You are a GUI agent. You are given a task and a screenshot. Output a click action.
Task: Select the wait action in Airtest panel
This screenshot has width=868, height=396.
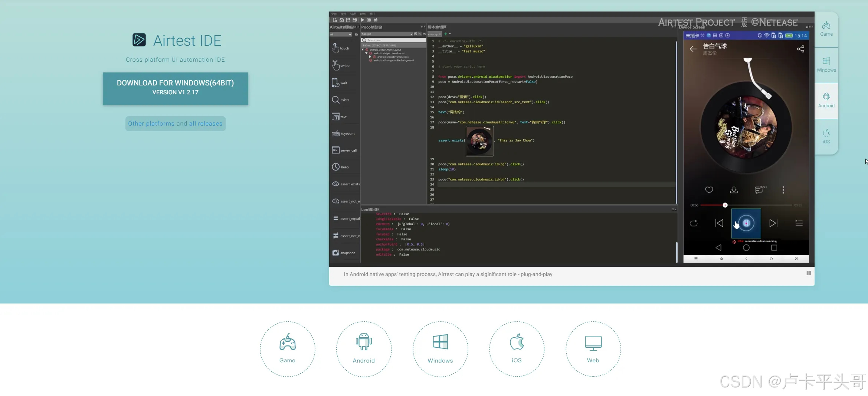point(340,83)
